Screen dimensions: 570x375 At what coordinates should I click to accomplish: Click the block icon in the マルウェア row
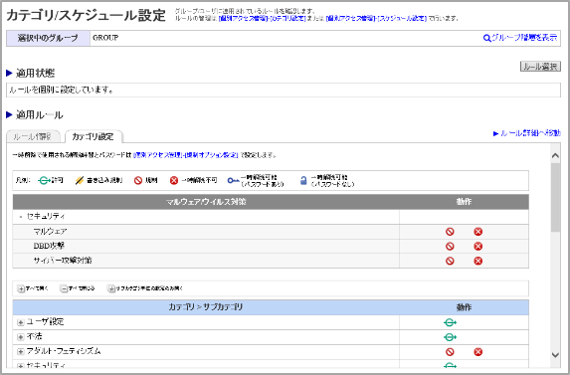[x=450, y=232]
